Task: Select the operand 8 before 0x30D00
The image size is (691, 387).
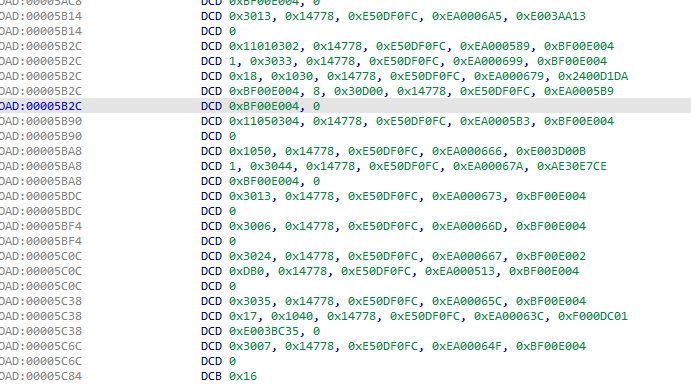Action: click(316, 91)
